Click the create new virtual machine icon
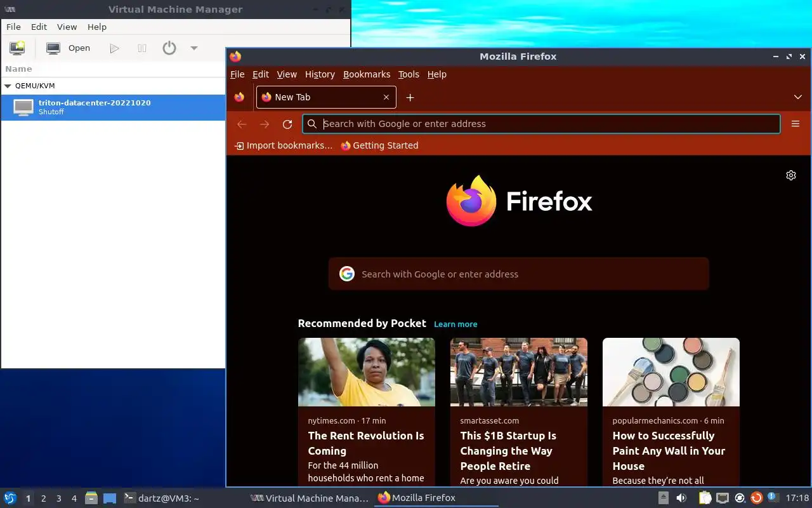The image size is (812, 508). pyautogui.click(x=17, y=48)
